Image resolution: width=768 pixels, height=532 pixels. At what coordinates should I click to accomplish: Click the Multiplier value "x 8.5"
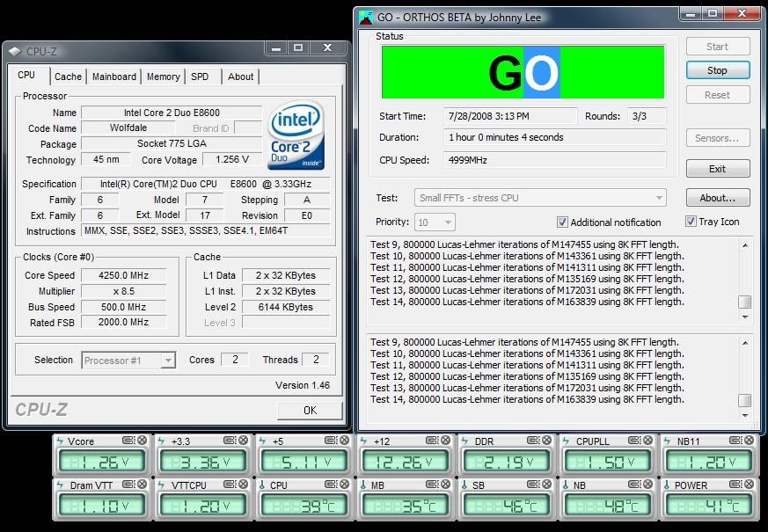coord(123,291)
